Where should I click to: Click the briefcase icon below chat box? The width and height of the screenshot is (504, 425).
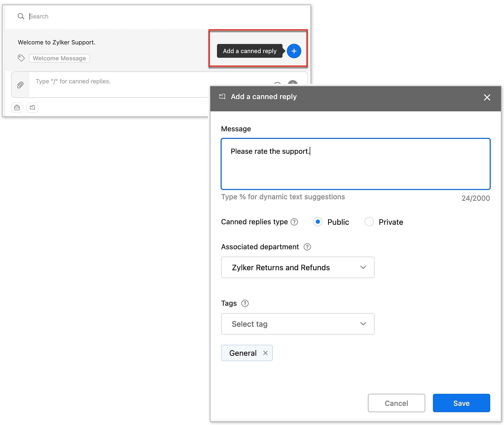pyautogui.click(x=17, y=108)
